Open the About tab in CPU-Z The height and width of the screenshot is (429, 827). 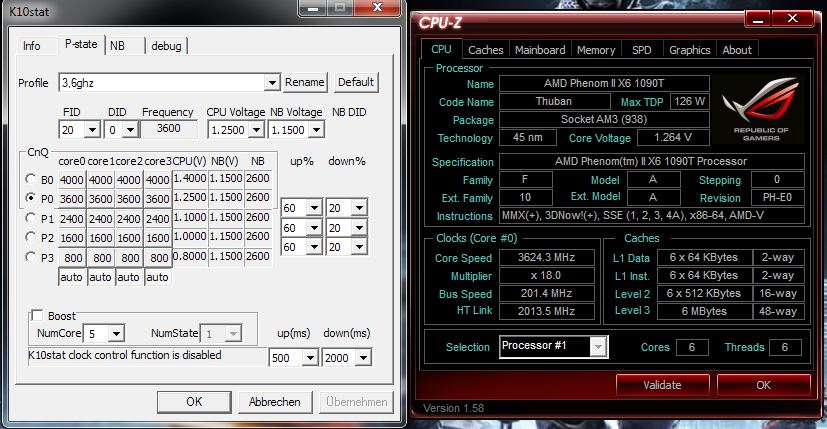(x=737, y=50)
